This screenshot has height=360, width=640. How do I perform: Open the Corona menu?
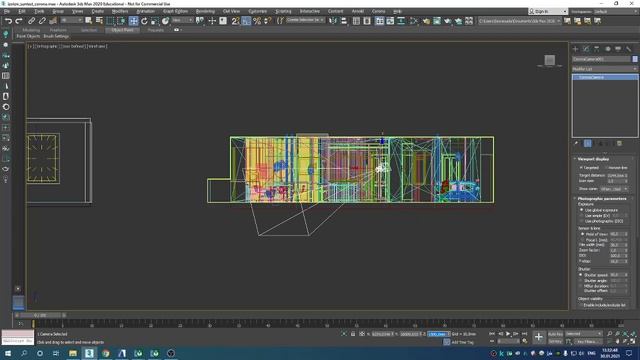click(x=378, y=11)
